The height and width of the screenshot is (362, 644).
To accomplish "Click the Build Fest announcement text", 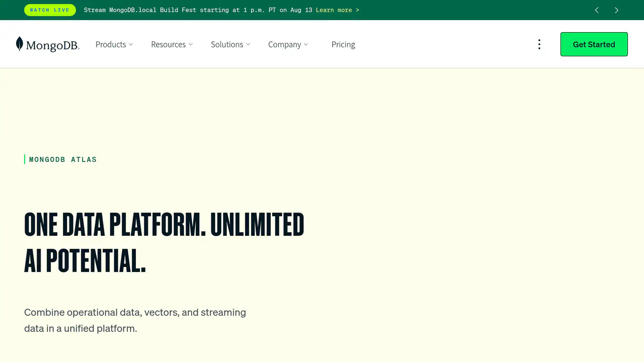I will [x=198, y=10].
